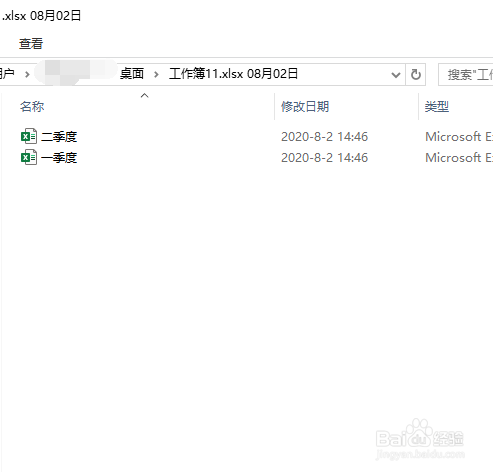Click the Excel icon beside 二季度

(29, 136)
